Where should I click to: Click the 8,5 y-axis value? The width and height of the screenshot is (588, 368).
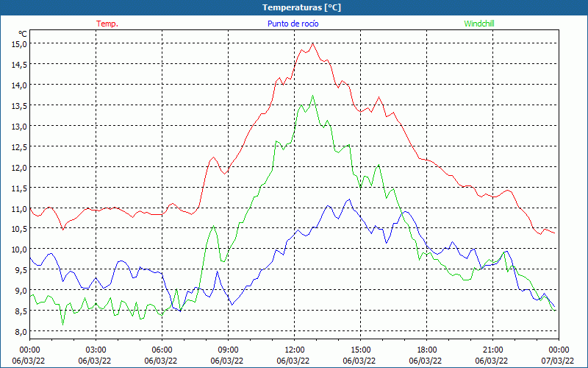click(x=21, y=311)
